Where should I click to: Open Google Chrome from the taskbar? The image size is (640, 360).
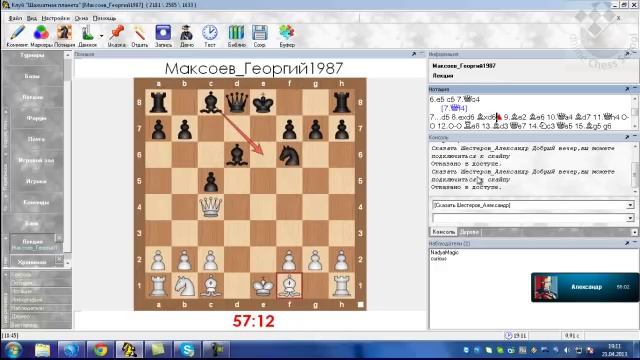click(100, 350)
